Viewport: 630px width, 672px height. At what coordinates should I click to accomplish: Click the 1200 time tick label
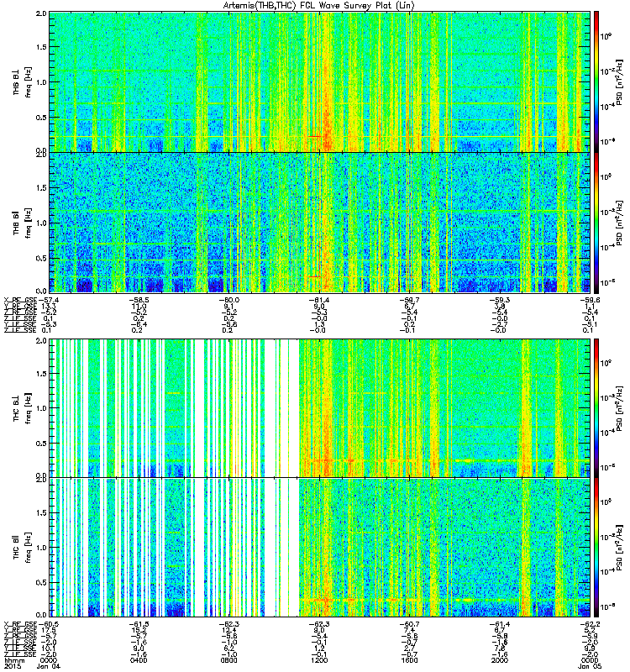click(319, 660)
